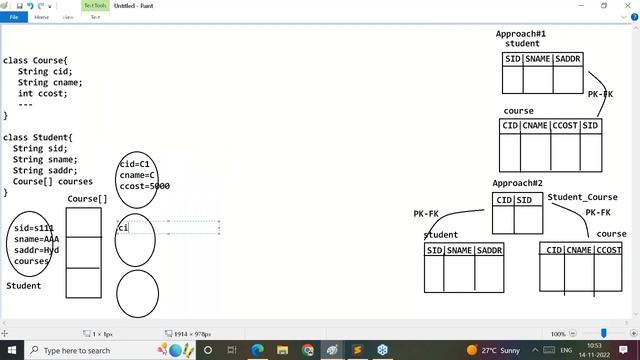This screenshot has height=360, width=640.
Task: Click the "Student" caption under the ellipse
Action: point(24,286)
